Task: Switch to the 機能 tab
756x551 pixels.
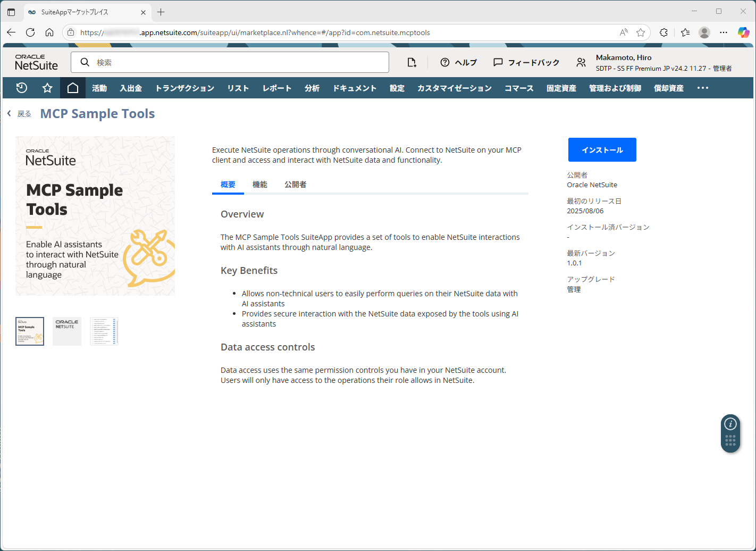Action: click(260, 185)
